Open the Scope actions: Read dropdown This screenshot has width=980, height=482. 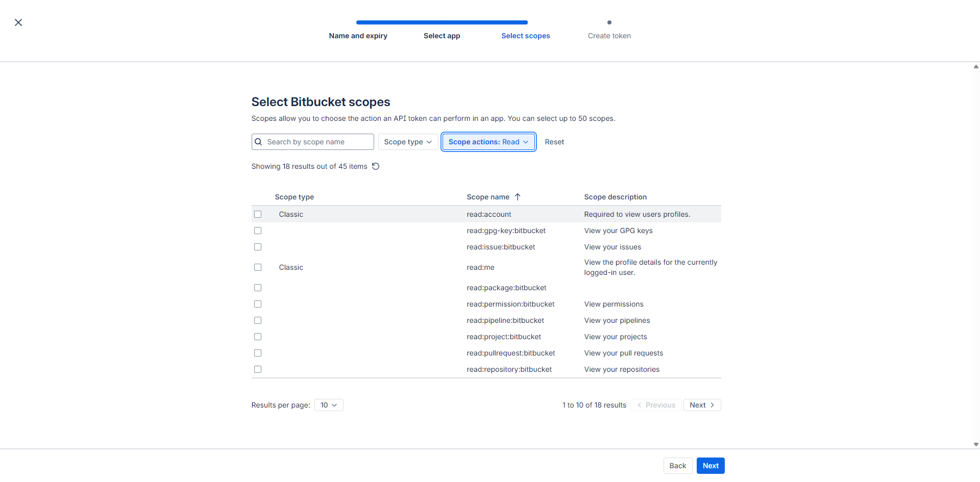(488, 142)
